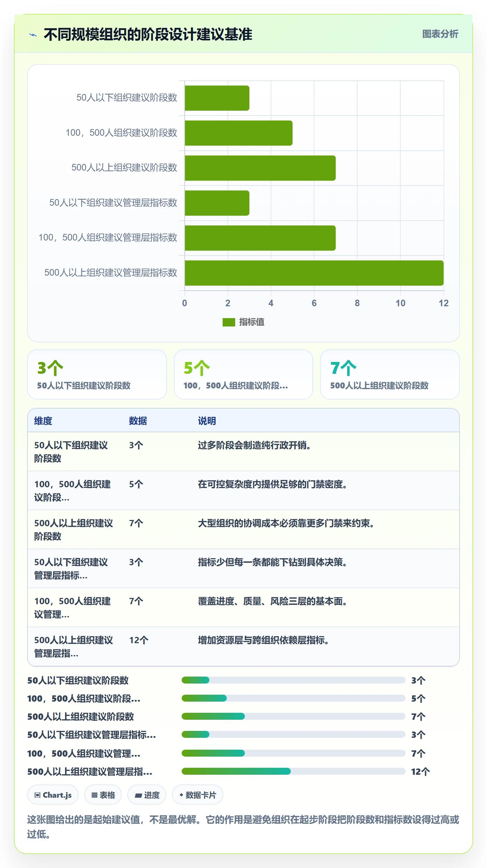Screen dimensions: 487x868
Task: Click x-axis tick label 12
Action: click(444, 303)
